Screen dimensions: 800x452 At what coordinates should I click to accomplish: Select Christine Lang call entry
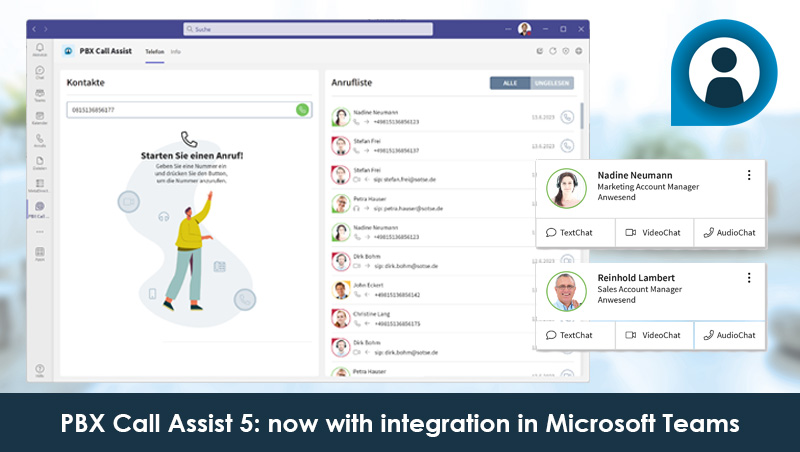(431, 319)
